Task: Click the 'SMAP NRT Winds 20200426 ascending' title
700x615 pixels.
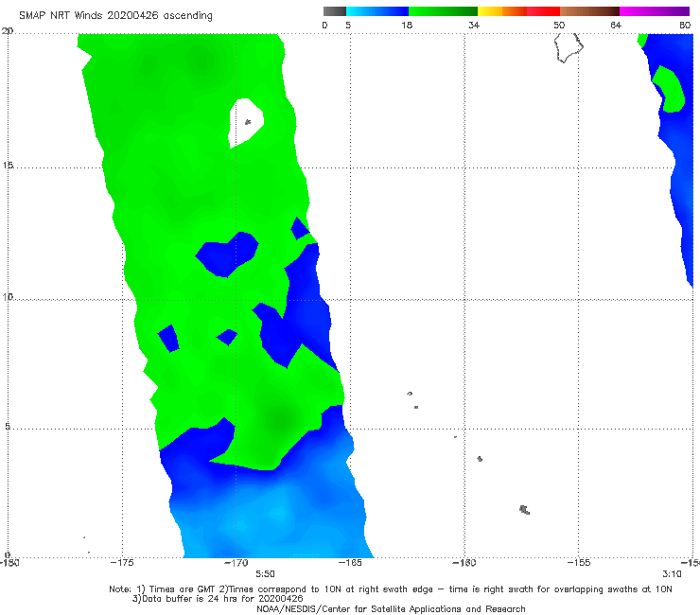Action: tap(115, 15)
